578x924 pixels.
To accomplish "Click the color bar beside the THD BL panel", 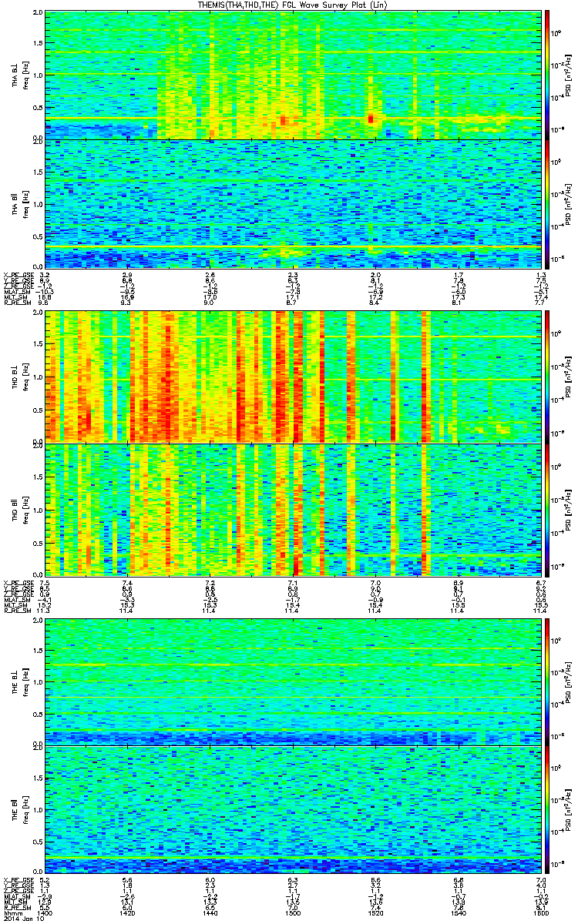I will (548, 377).
